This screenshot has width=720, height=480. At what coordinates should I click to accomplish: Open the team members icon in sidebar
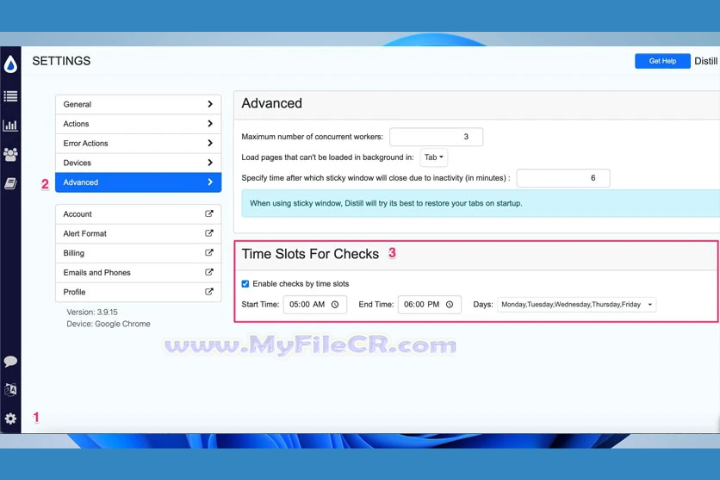click(x=11, y=154)
